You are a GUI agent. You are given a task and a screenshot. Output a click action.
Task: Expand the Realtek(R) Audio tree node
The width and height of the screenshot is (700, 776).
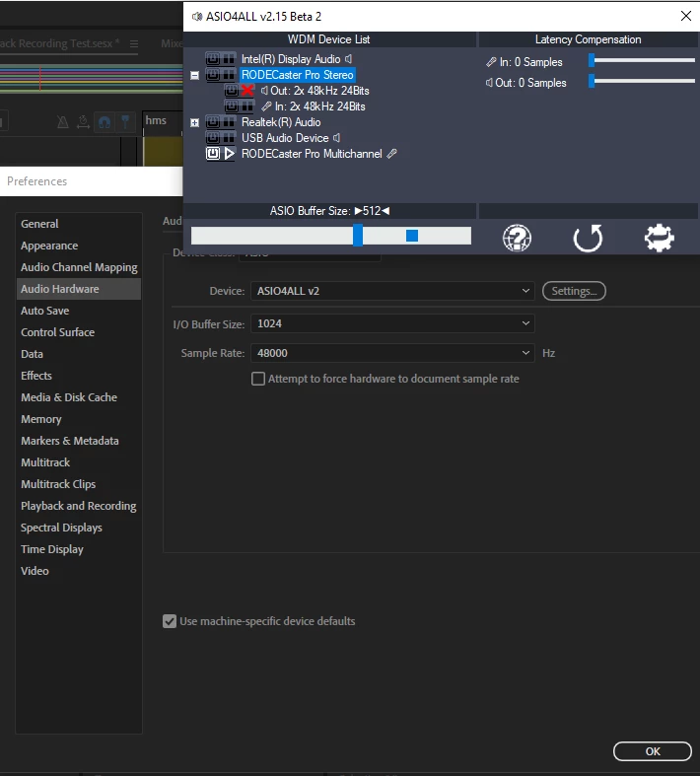point(195,122)
